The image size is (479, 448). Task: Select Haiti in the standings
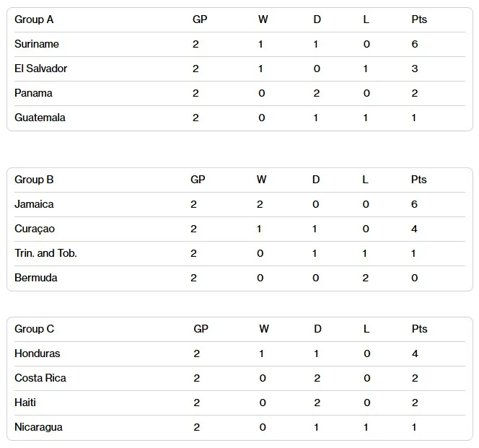pyautogui.click(x=25, y=403)
